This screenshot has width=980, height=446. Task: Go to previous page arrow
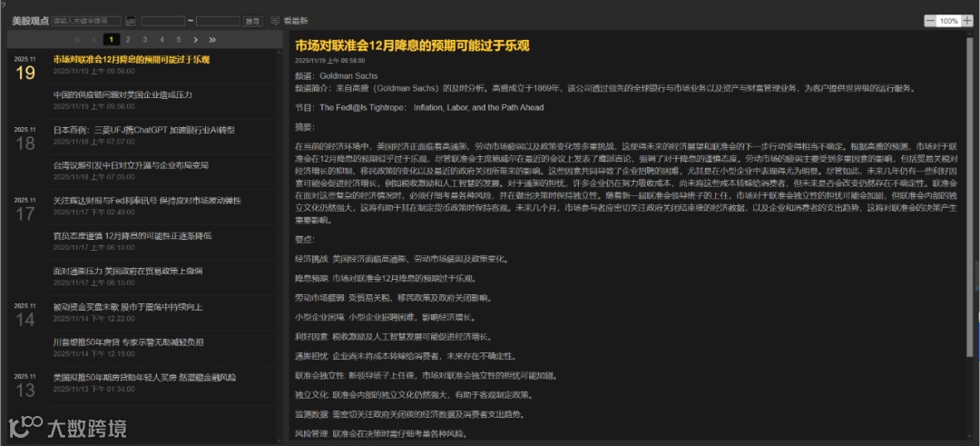(94, 39)
